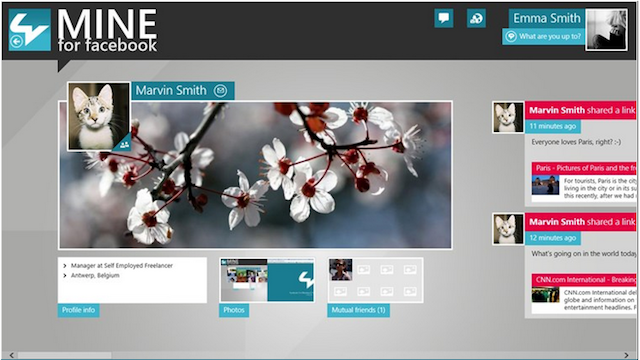This screenshot has width=640, height=360.
Task: Click cat avatar on 12 minutes ago post
Action: pyautogui.click(x=508, y=229)
